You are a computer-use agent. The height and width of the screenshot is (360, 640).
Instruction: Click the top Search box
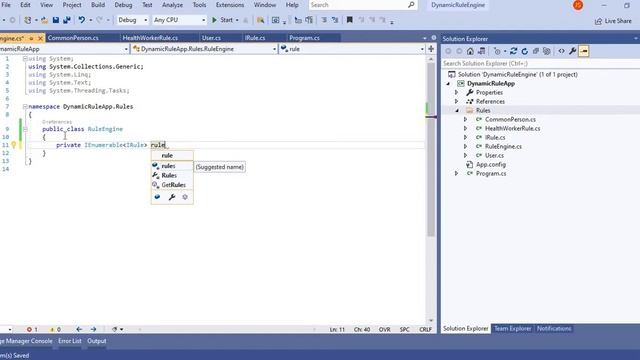(x=363, y=5)
